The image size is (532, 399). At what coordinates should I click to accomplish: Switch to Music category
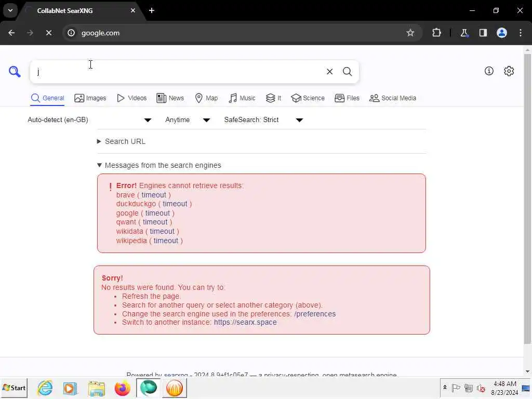click(x=242, y=98)
